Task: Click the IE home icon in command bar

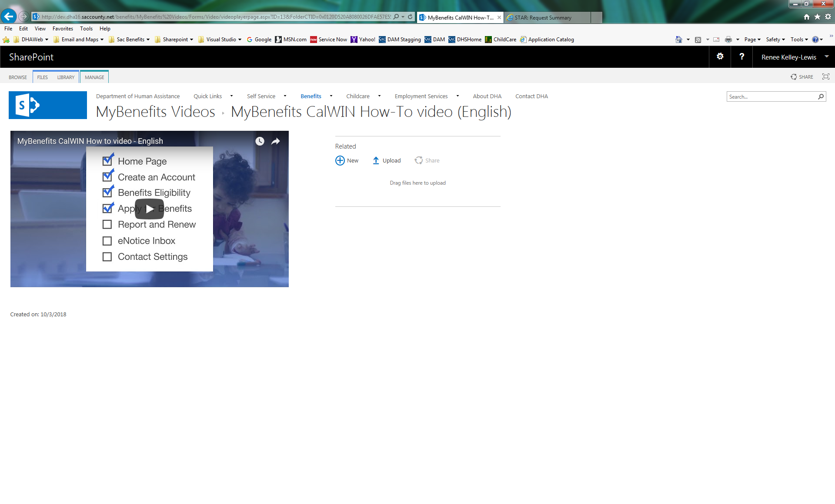Action: tap(679, 40)
